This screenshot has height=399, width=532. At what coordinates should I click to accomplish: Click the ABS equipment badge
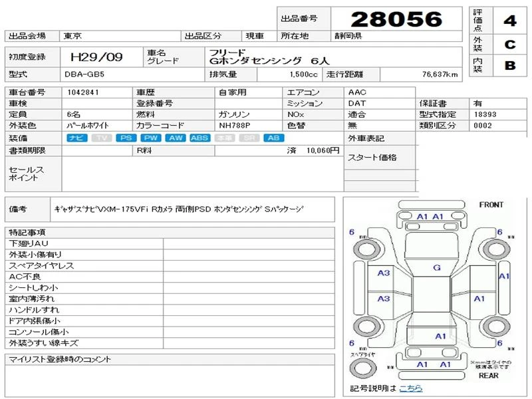200,138
